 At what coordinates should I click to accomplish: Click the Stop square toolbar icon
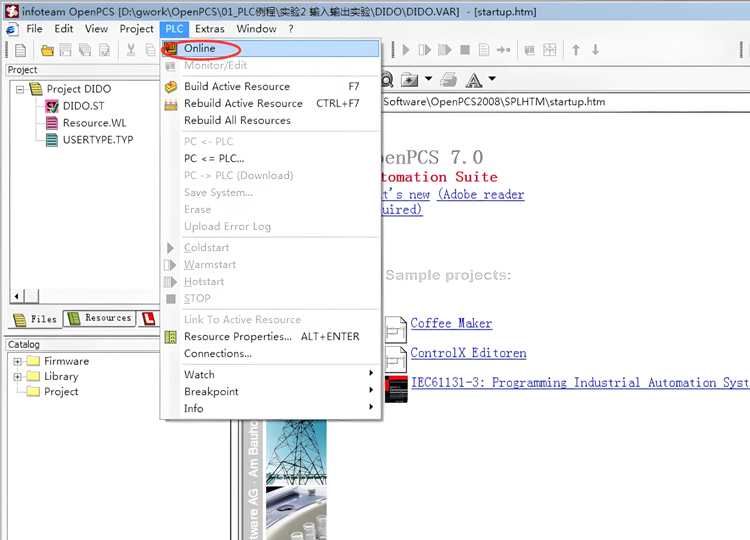tap(464, 50)
